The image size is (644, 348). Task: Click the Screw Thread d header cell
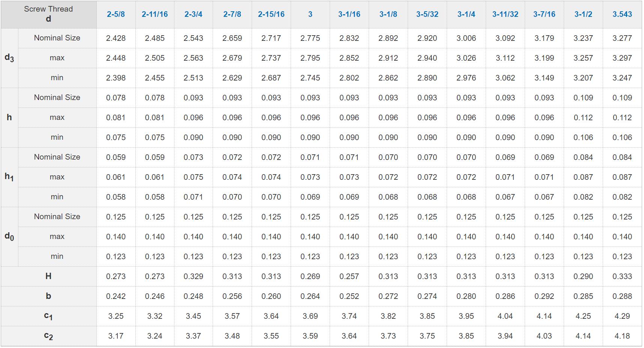click(48, 14)
